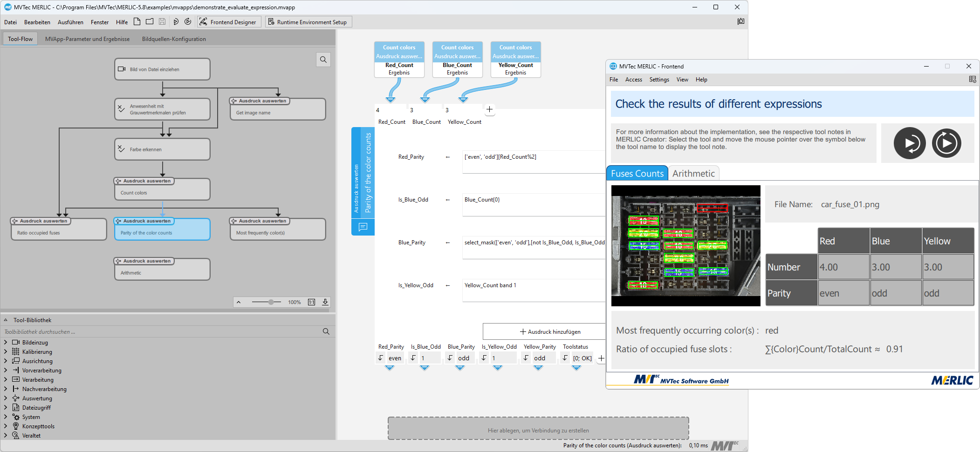The image size is (980, 452).
Task: Start continuous run via toolbar loop-play icon
Action: (188, 21)
